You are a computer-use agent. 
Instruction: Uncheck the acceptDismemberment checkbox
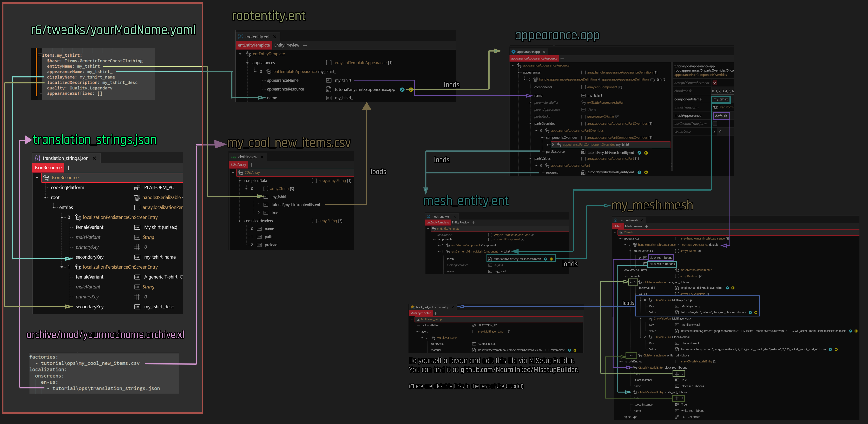click(x=715, y=83)
